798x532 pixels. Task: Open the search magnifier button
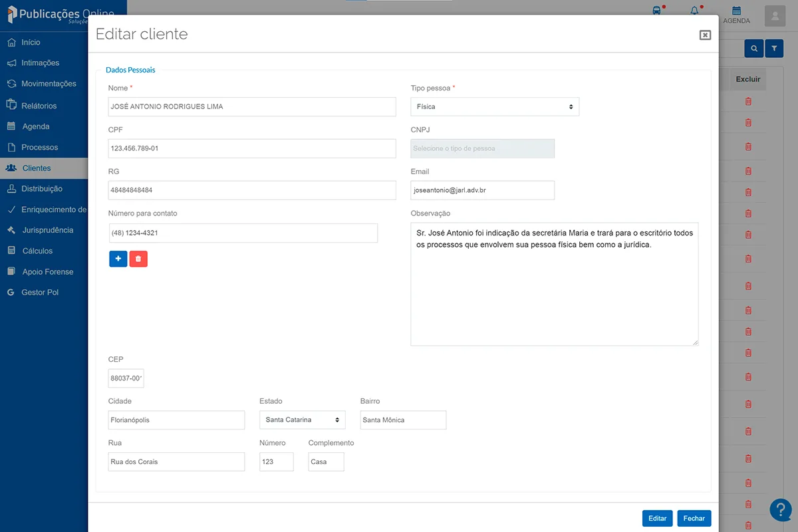(x=753, y=49)
